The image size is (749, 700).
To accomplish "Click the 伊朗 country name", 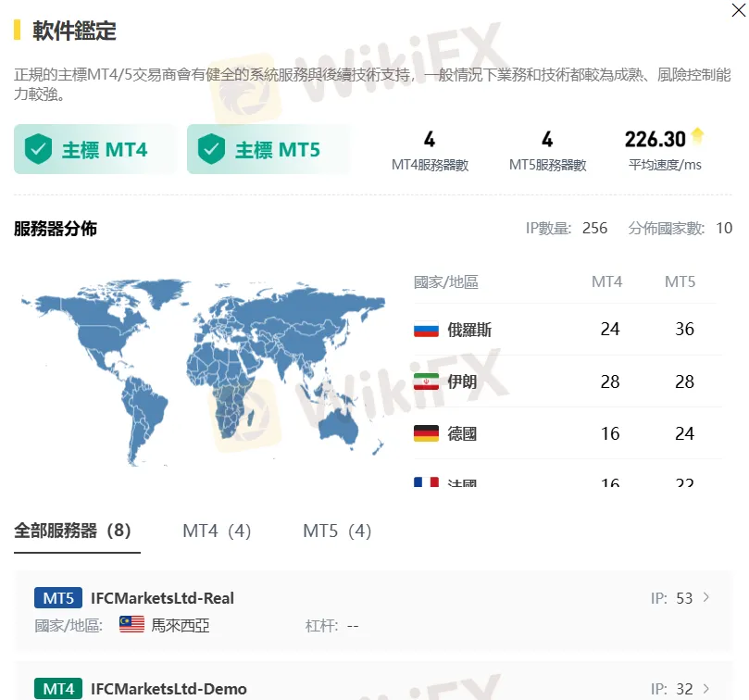I will (x=462, y=381).
